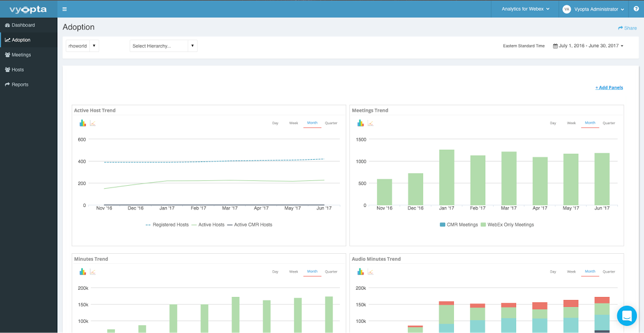
Task: Click the Eastern Standard Time label
Action: (x=524, y=46)
